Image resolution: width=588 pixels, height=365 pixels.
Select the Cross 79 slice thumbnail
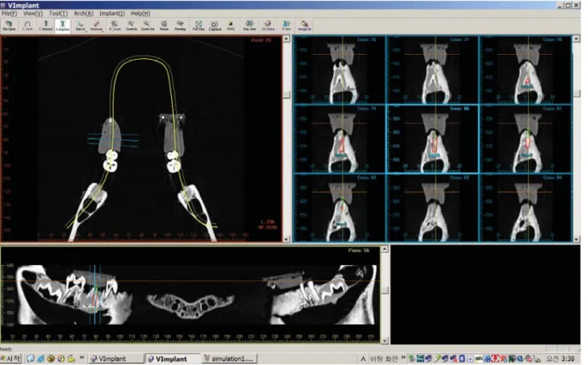click(x=340, y=138)
